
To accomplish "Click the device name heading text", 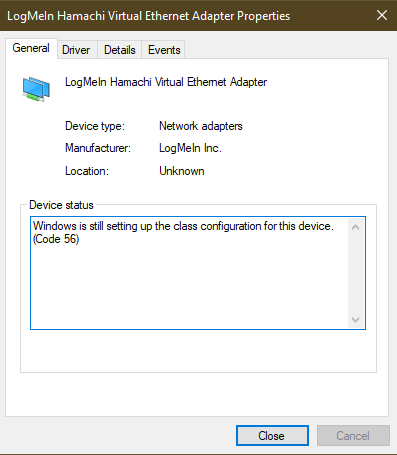I will pyautogui.click(x=166, y=82).
